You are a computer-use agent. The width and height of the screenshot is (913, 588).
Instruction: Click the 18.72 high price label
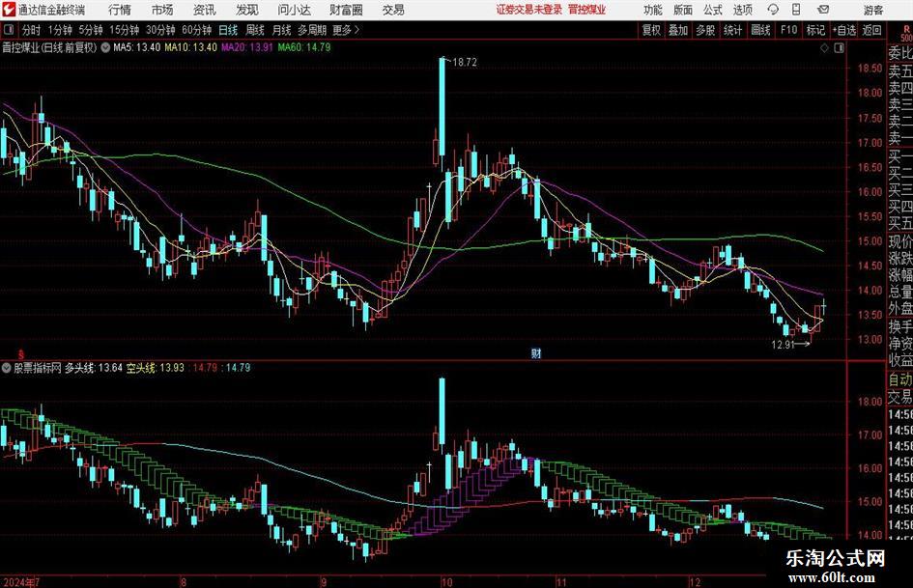click(464, 63)
